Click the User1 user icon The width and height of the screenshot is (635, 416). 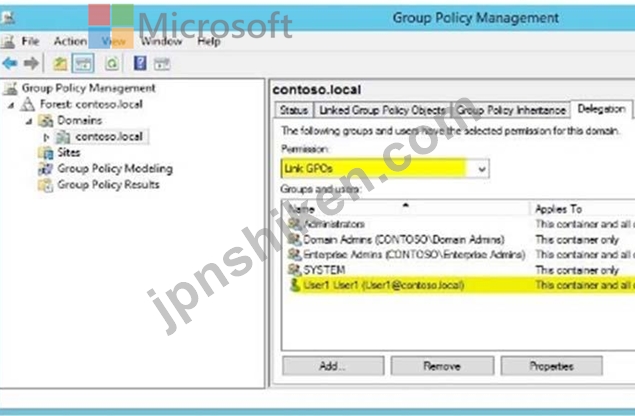(294, 285)
